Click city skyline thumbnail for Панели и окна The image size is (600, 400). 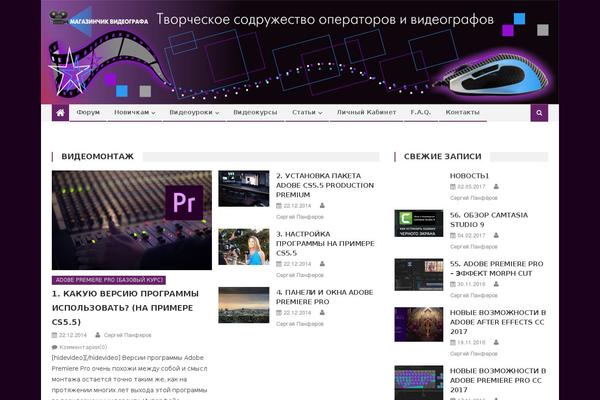244,305
